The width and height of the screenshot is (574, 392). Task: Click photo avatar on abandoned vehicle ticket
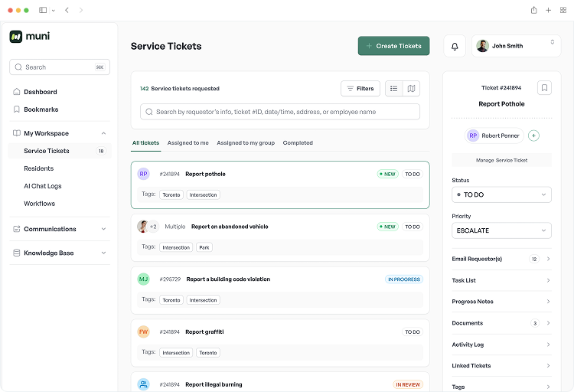point(142,227)
